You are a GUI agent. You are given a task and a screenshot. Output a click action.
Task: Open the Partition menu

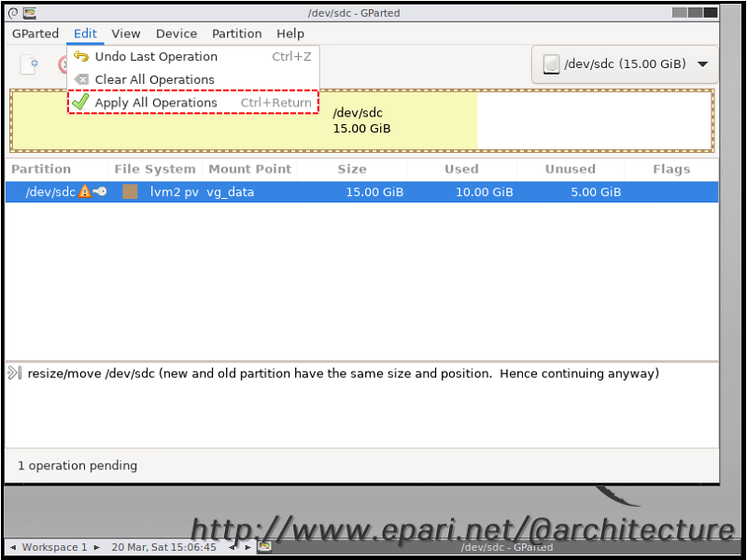pos(237,34)
